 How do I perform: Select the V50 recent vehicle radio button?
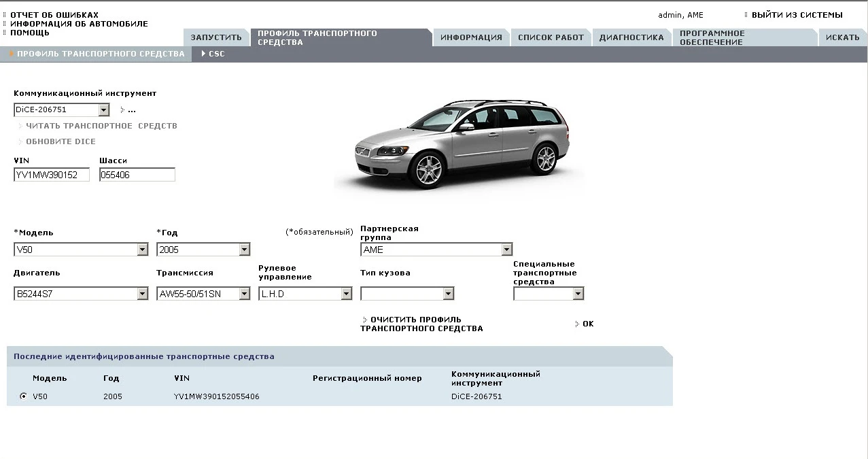24,396
